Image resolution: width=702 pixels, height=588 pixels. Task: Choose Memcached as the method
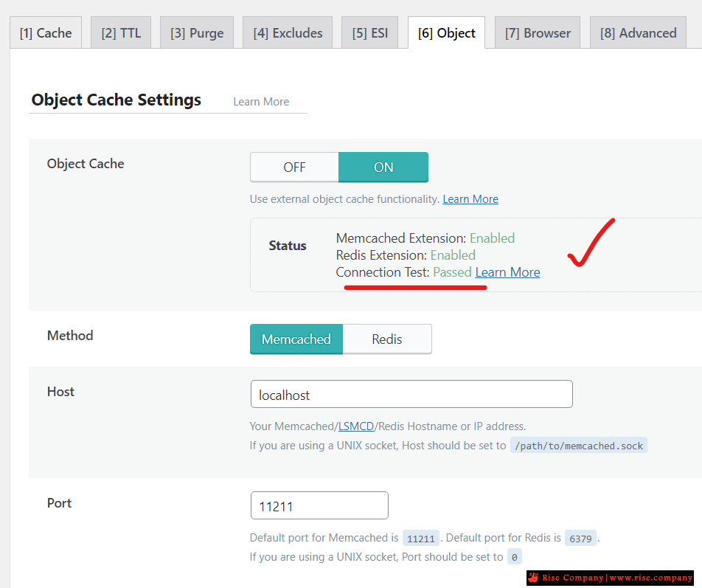(296, 339)
